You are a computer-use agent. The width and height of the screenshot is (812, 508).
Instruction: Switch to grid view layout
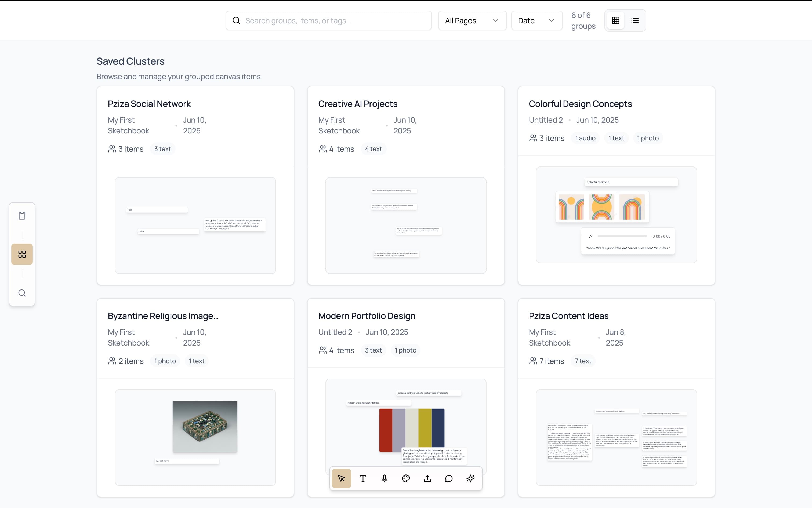click(615, 20)
